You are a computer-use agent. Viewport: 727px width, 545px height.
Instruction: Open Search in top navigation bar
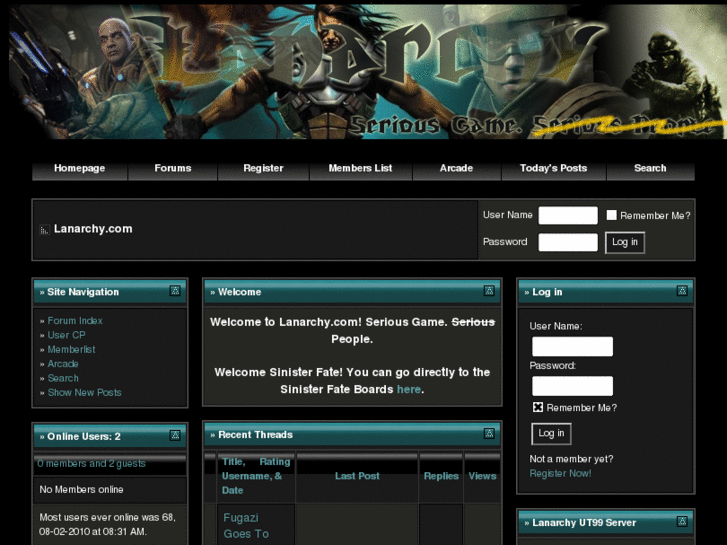(x=650, y=168)
